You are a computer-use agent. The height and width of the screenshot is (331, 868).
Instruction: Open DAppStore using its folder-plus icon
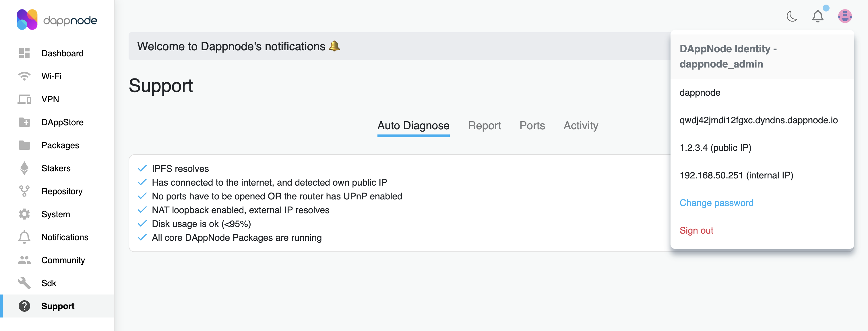point(24,122)
